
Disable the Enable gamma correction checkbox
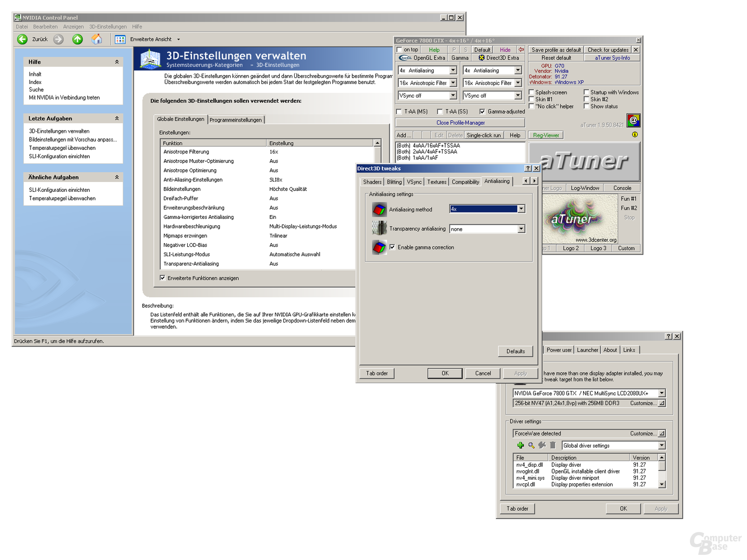pos(392,247)
